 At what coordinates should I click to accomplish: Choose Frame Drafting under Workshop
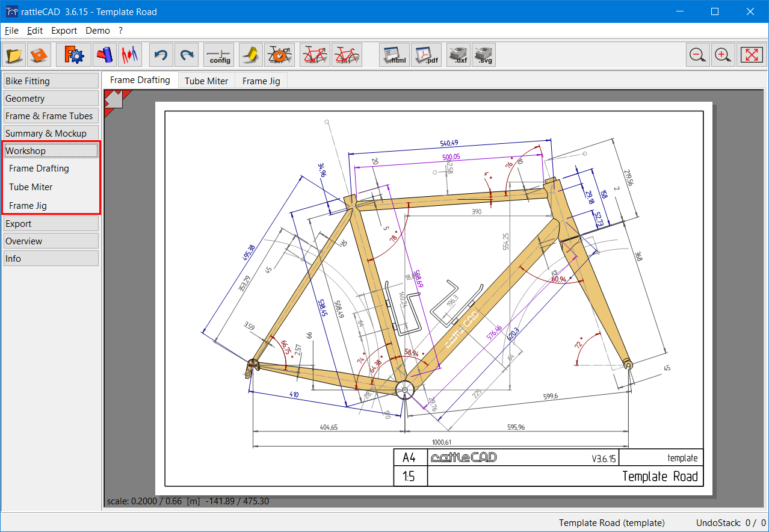39,169
